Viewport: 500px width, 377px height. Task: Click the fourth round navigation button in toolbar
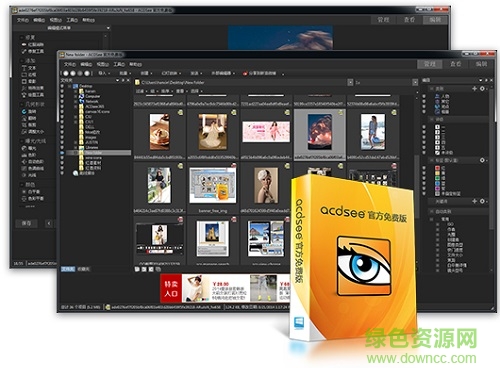87,73
